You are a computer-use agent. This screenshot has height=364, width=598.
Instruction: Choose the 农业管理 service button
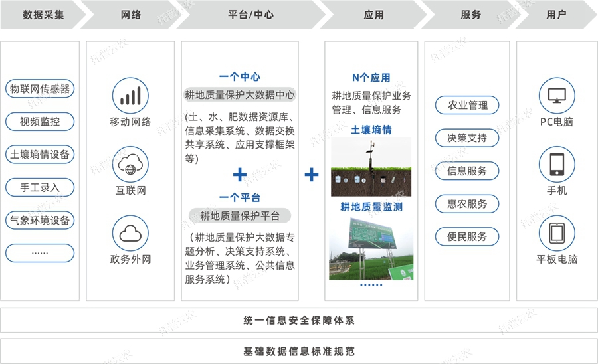coord(467,105)
